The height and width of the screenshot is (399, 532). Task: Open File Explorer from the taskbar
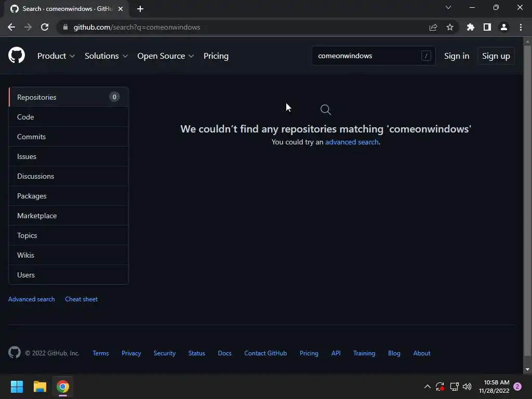[39, 387]
